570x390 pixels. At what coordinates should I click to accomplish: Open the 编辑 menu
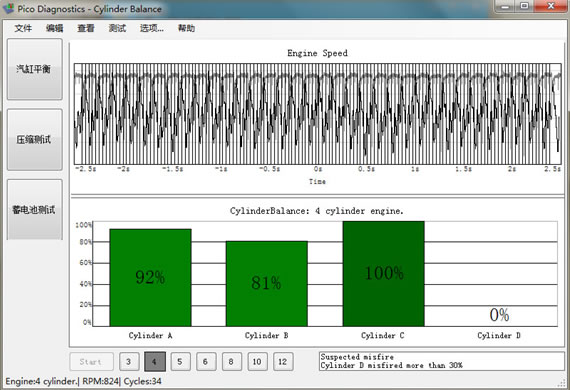click(x=55, y=28)
